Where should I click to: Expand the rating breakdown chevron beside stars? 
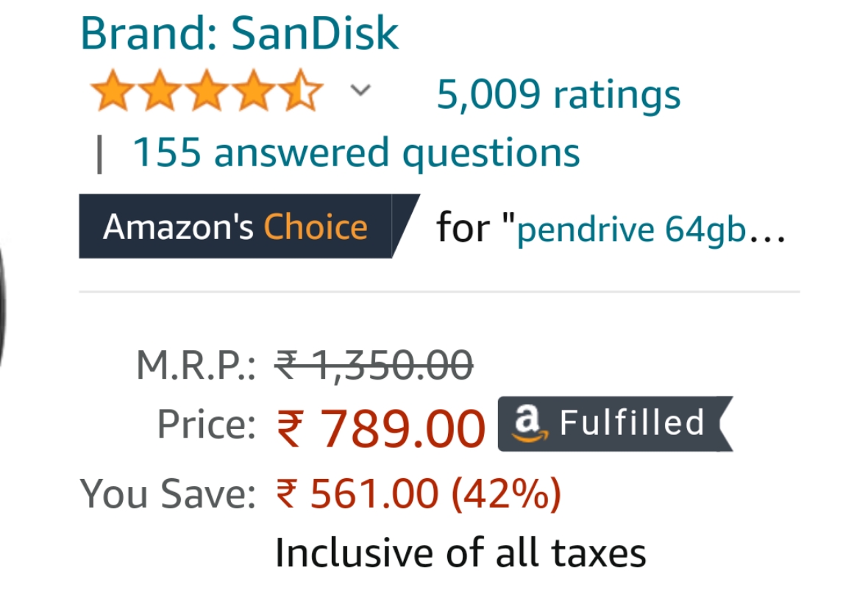point(360,90)
